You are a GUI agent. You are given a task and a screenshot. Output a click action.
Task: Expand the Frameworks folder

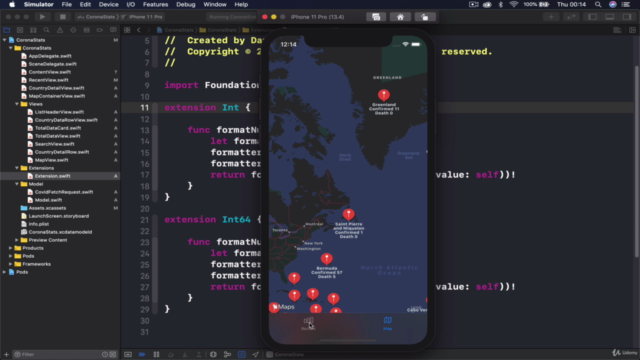pos(11,264)
